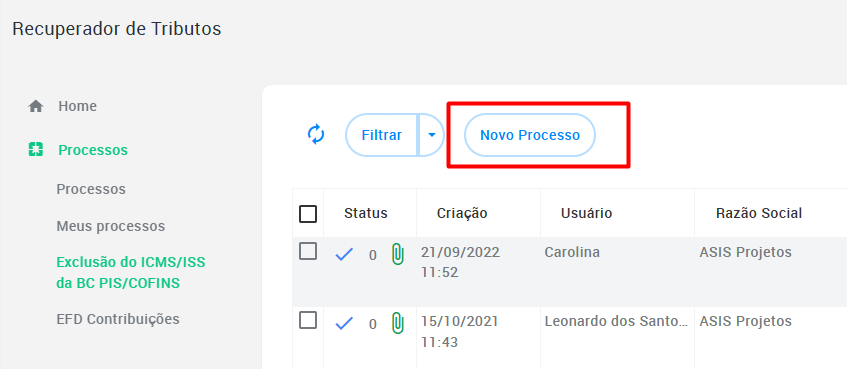Click the Razão Social column header
Screen dimensions: 847x369
click(759, 213)
